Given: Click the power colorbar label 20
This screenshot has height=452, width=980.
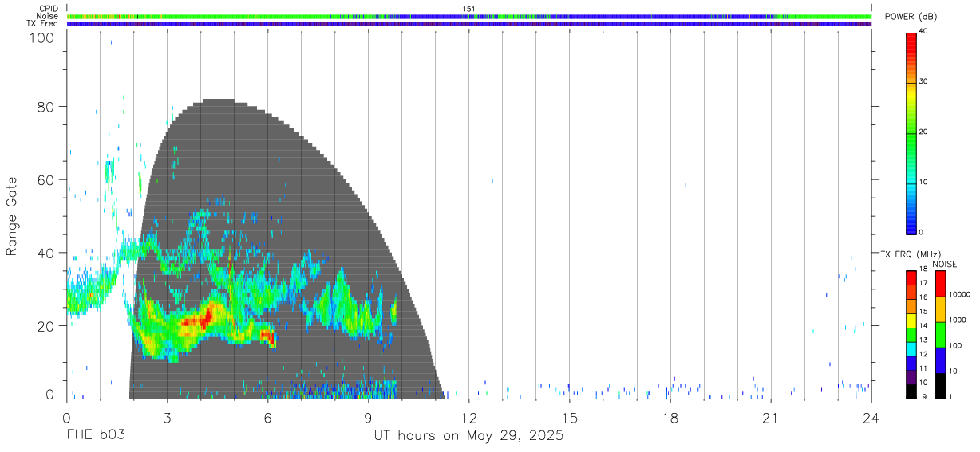Looking at the screenshot, I should click(x=923, y=132).
